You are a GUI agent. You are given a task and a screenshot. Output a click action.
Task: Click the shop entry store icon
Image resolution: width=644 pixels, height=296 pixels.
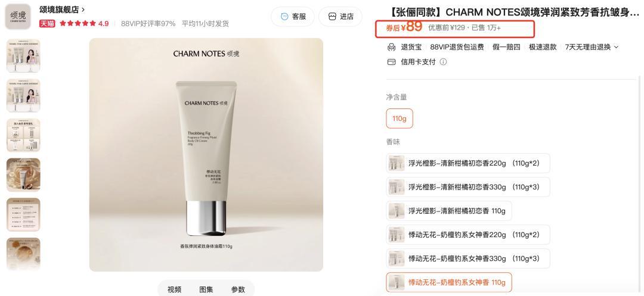tap(332, 17)
